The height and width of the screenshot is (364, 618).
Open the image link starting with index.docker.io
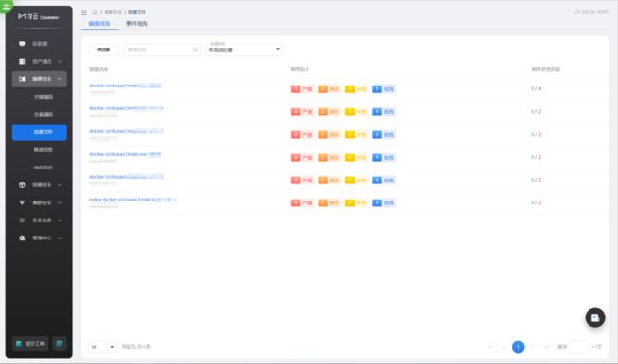(132, 200)
